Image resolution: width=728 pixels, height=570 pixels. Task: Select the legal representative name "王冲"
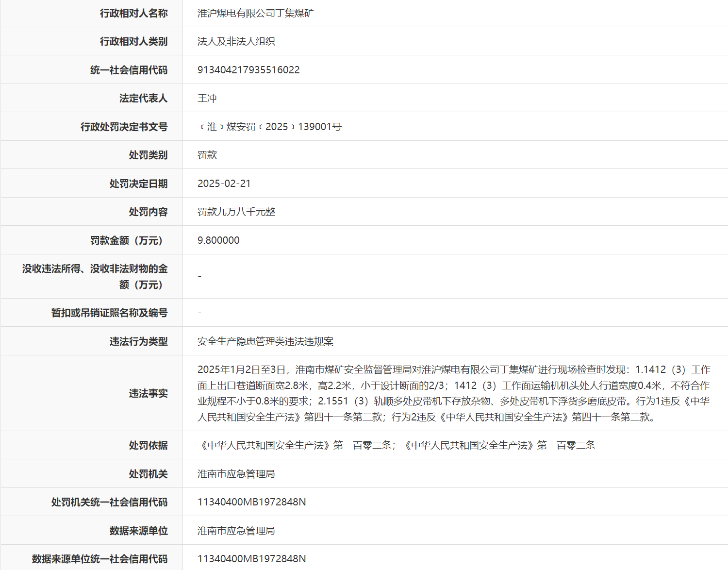coord(207,98)
